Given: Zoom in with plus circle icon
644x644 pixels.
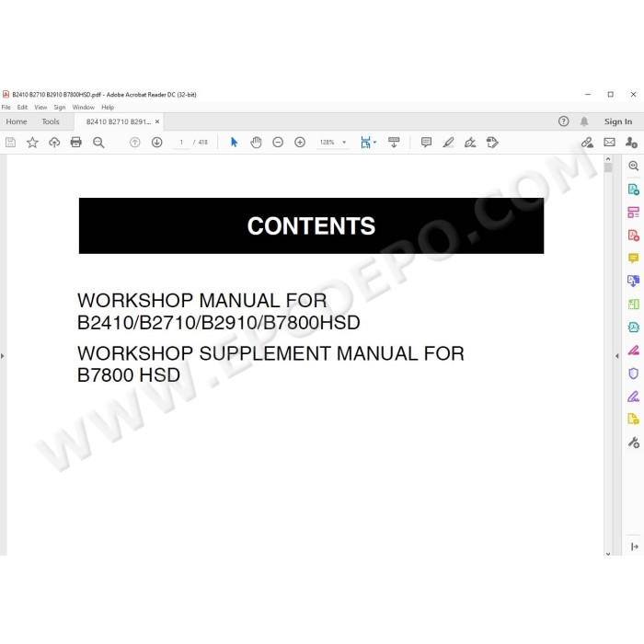Looking at the screenshot, I should pyautogui.click(x=300, y=143).
